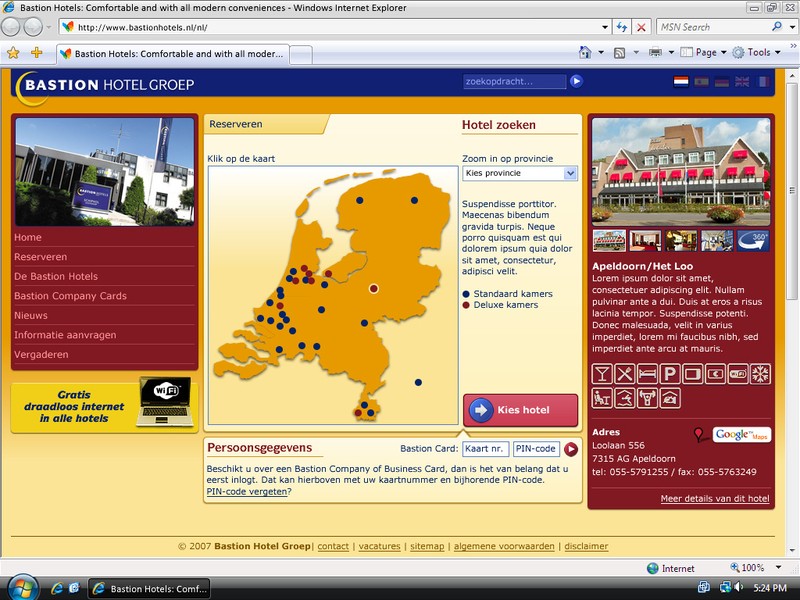The width and height of the screenshot is (800, 600).
Task: Select Bastion Company Cards menu item
Action: [70, 296]
